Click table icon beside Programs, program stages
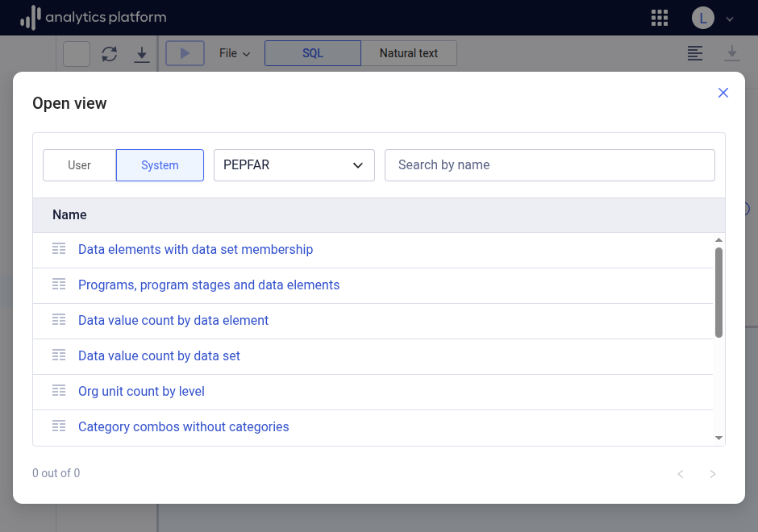The image size is (758, 532). click(59, 284)
